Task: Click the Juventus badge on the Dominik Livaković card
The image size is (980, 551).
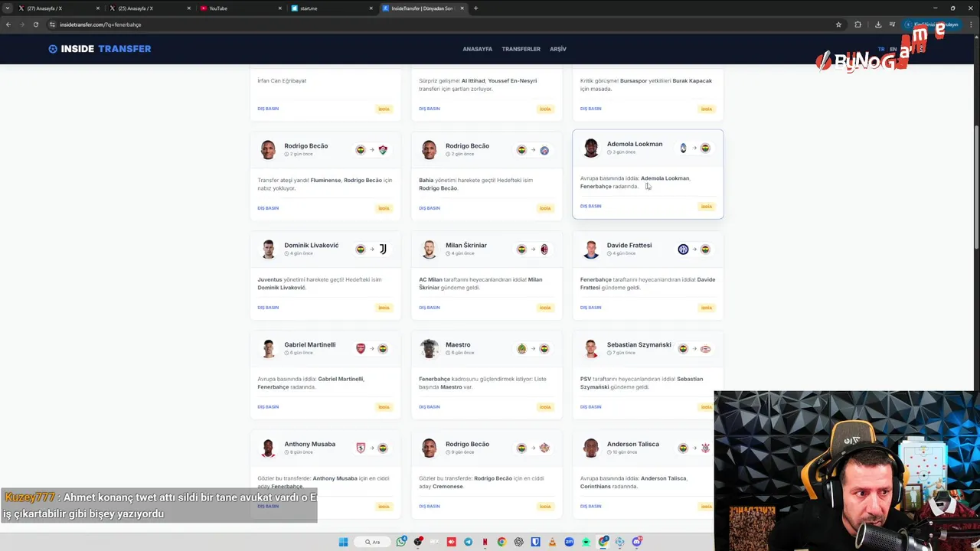Action: point(383,249)
